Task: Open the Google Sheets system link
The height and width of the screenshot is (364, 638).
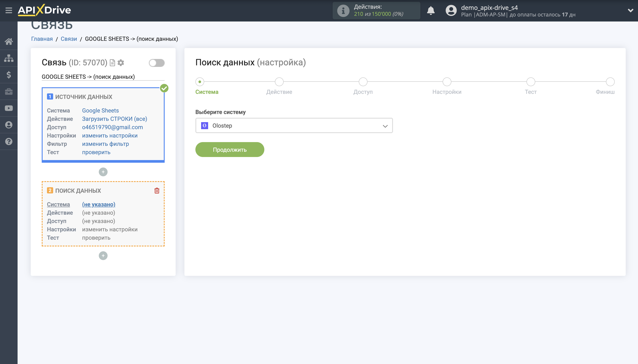Action: (x=100, y=111)
